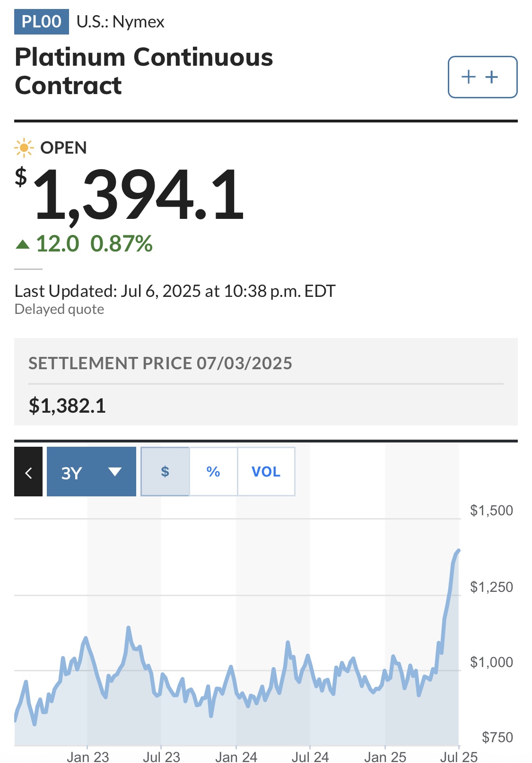532x763 pixels.
Task: Switch the chart to dollar price view
Action: (165, 471)
